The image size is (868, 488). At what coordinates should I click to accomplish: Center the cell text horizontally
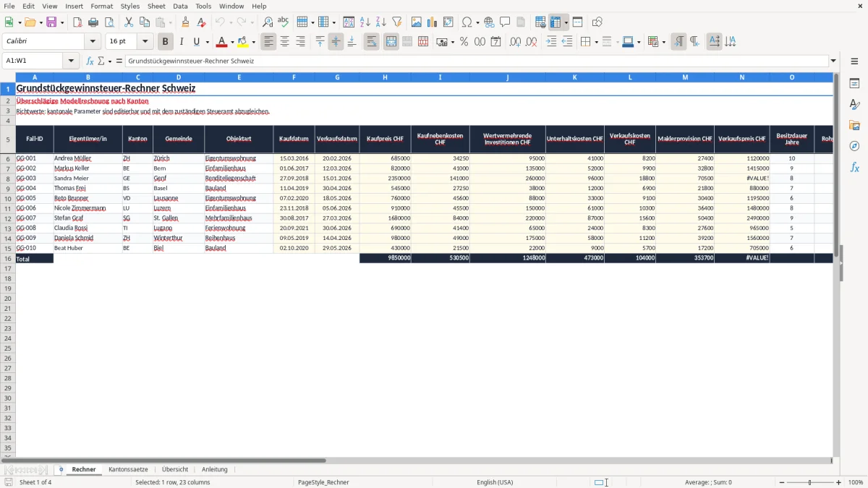coord(285,42)
